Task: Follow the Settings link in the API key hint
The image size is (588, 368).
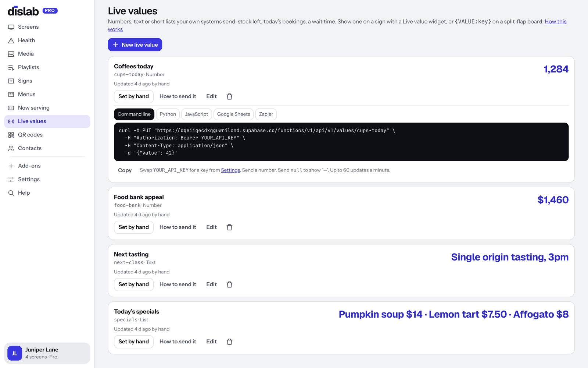Action: [230, 170]
